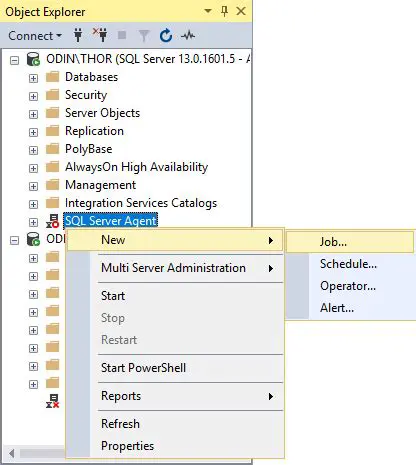
Task: Open Multi Server Administration submenu
Action: tap(175, 268)
